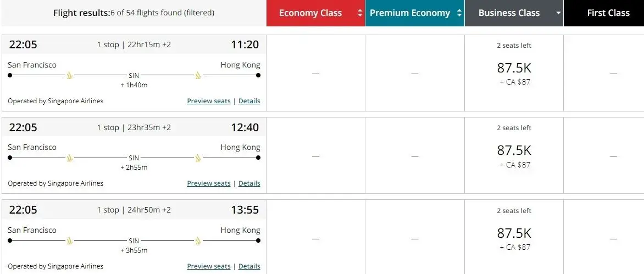
Task: Sort by Economy Class using arrows
Action: [360, 13]
